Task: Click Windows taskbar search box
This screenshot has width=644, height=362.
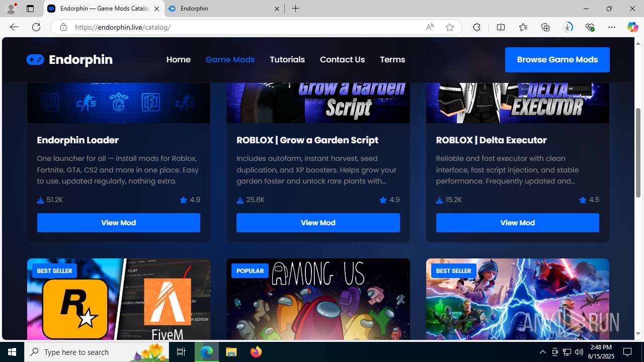Action: [96, 352]
